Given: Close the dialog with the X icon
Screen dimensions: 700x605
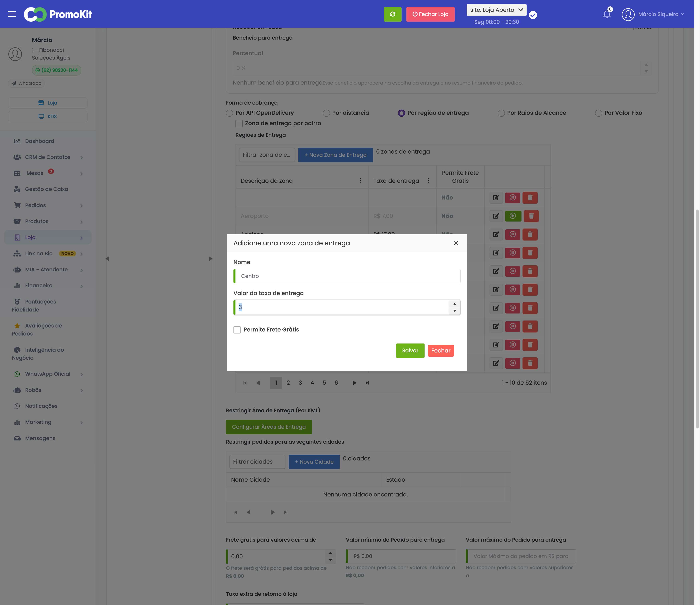Looking at the screenshot, I should tap(456, 243).
